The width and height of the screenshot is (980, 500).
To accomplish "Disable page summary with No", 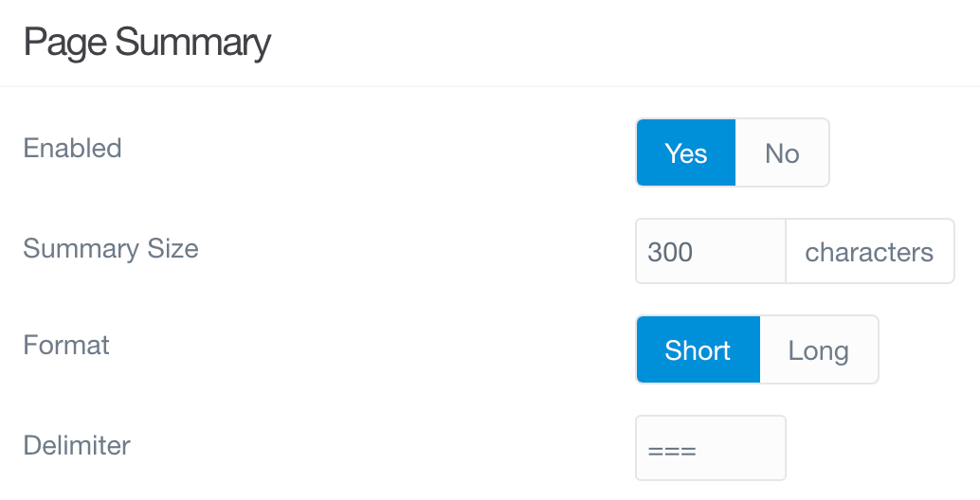I will tap(782, 152).
